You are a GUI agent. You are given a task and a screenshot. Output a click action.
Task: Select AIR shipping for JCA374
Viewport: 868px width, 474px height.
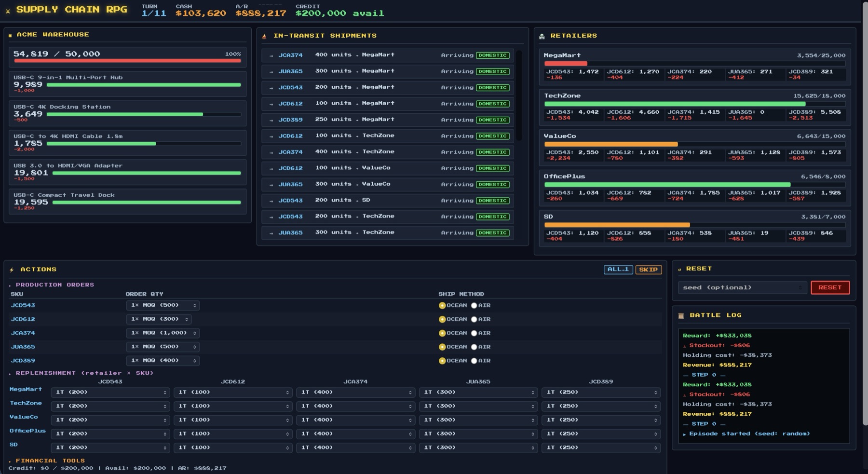pos(474,333)
